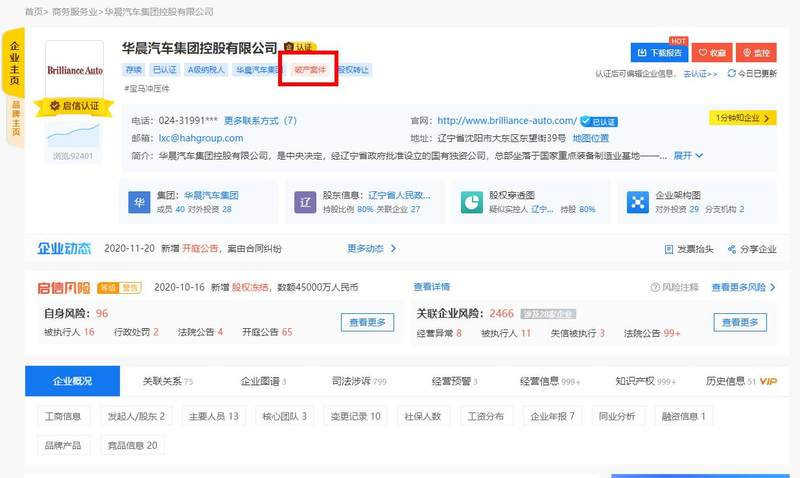Open the 企业主页 side tab
Screen dimensions: 800x478
tap(14, 63)
